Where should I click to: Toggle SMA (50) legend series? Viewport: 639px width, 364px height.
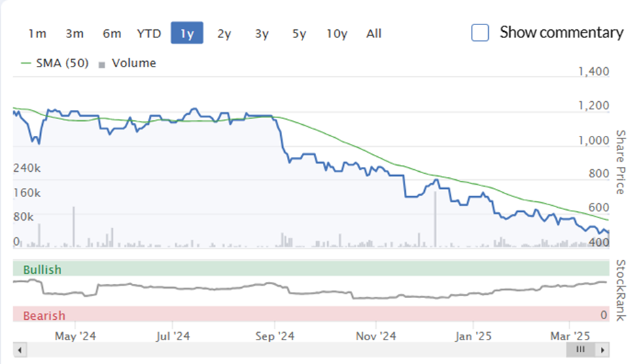[x=54, y=63]
